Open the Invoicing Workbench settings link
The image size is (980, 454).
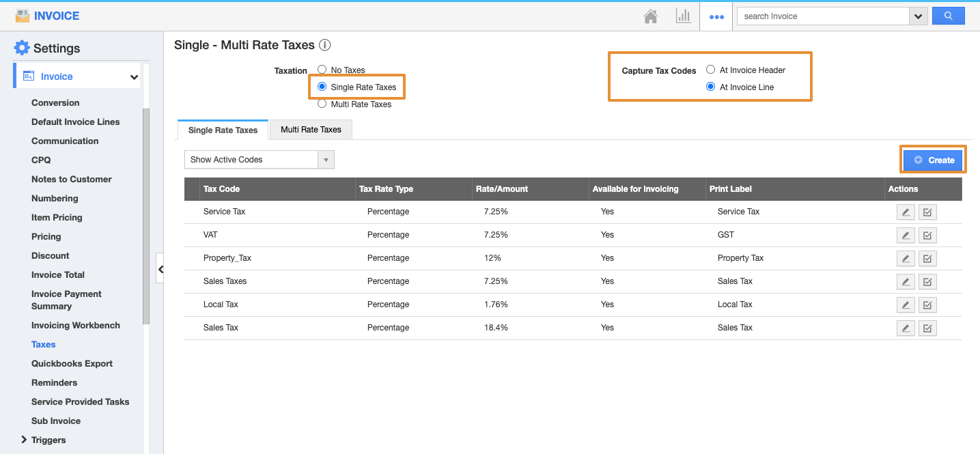[x=75, y=326]
